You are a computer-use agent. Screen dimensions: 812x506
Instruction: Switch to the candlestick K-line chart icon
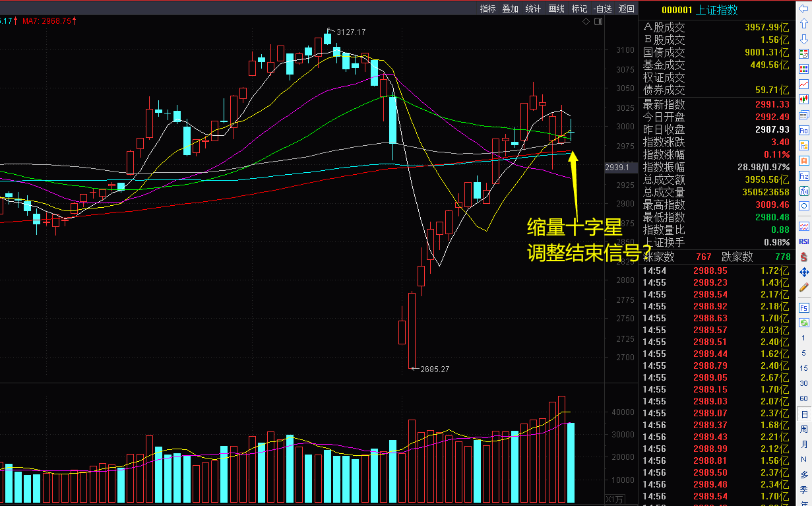[803, 99]
